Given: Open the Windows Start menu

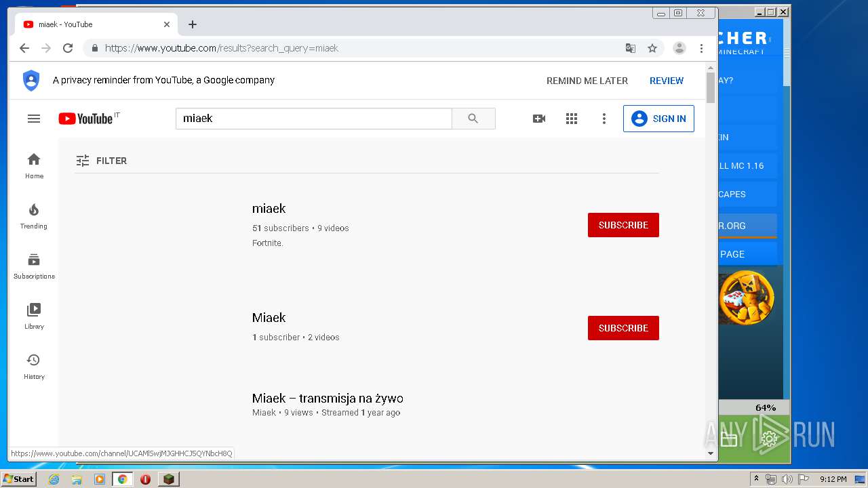Looking at the screenshot, I should [x=18, y=479].
